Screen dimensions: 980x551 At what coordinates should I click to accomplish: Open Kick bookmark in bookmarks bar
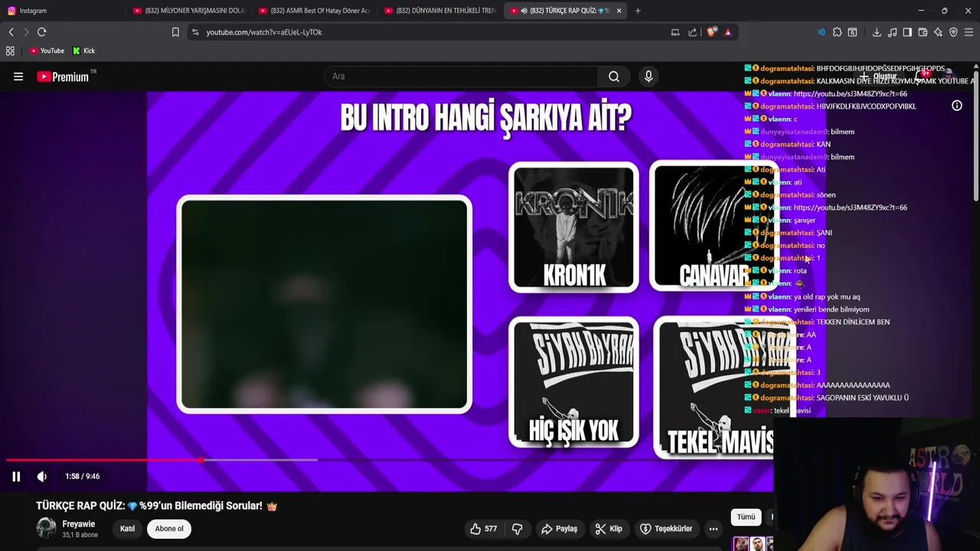[84, 51]
